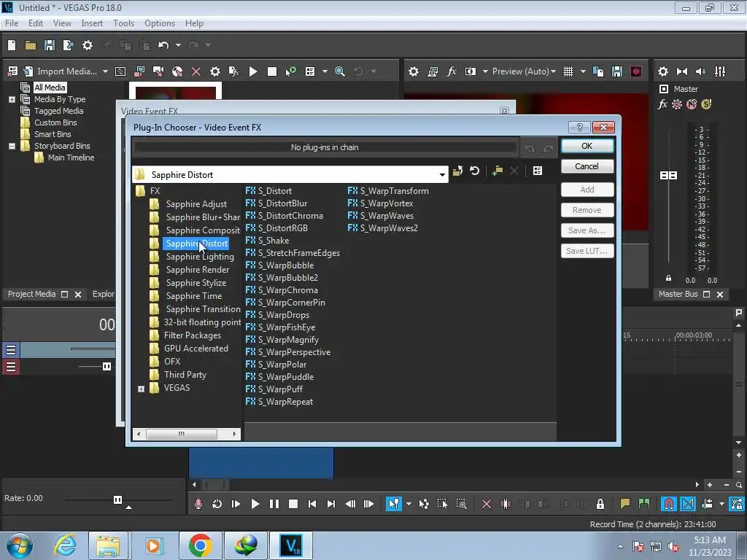Open Master FX icon in Master Bus
Image resolution: width=747 pixels, height=560 pixels.
[662, 104]
